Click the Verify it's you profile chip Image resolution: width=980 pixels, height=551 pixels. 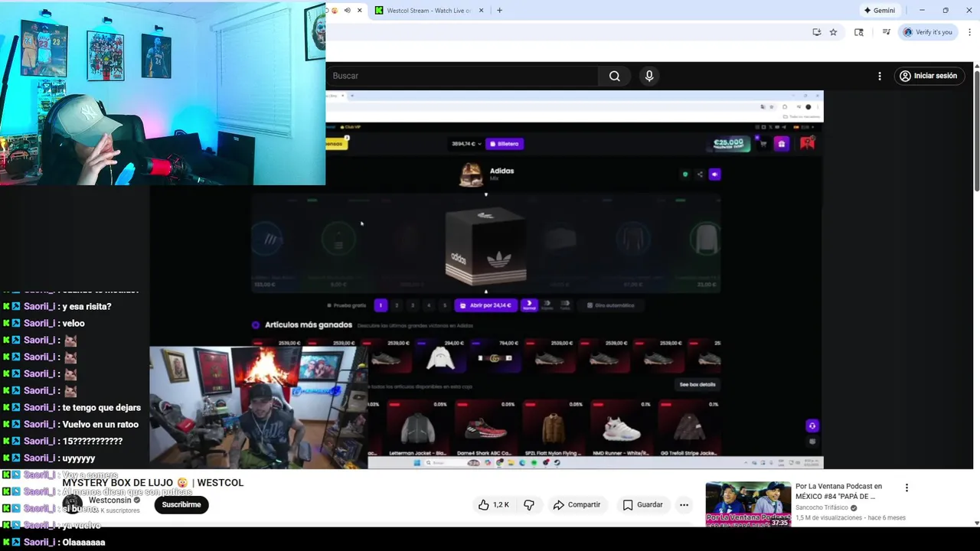click(928, 32)
